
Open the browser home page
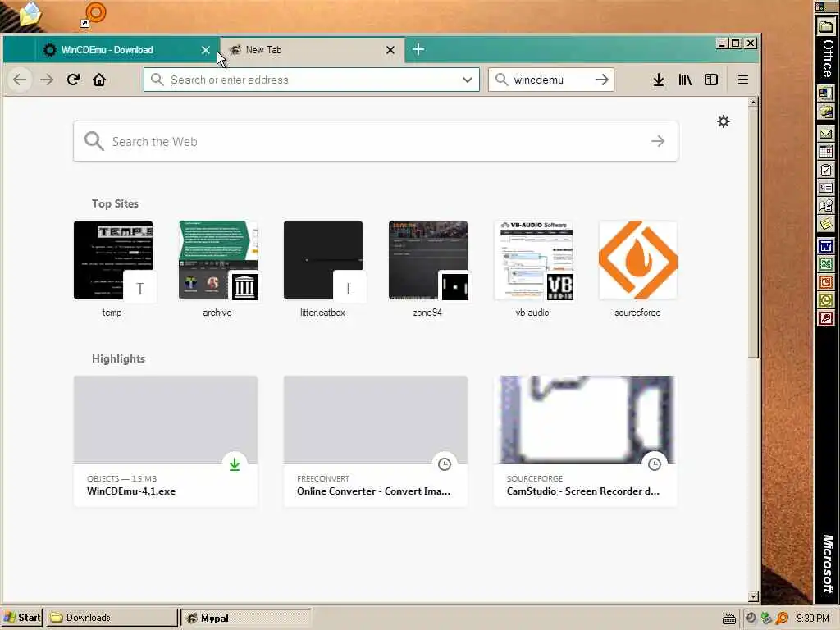[99, 80]
